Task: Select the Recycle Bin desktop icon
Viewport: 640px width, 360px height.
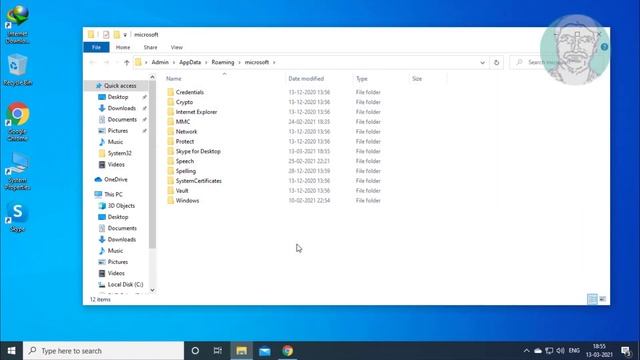Action: (18, 70)
